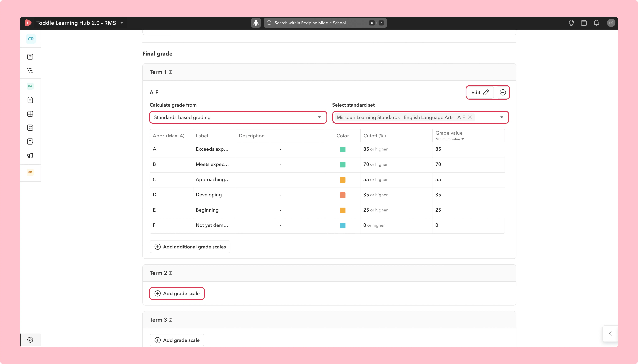The image size is (638, 364).
Task: Add a grade scale to Term 2
Action: pyautogui.click(x=177, y=294)
